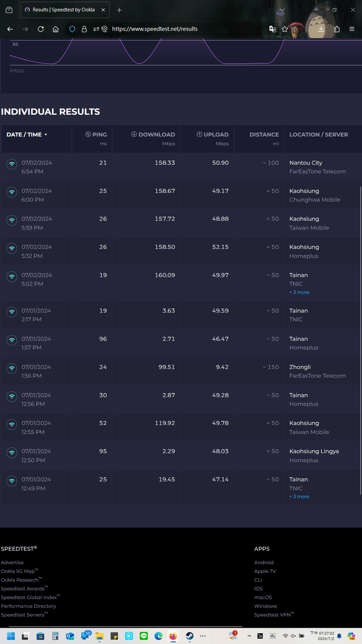Open the extensions puzzle menu
The height and width of the screenshot is (644, 362).
pos(337,29)
